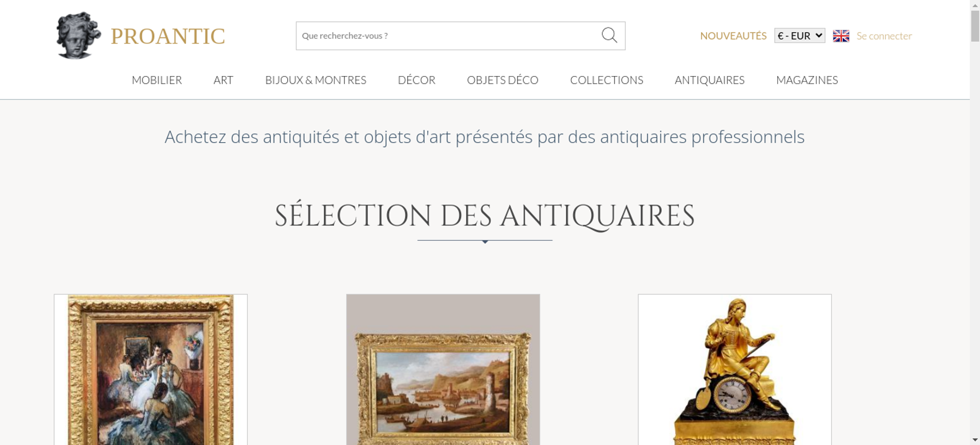Screen dimensions: 980x445
Task: Click the scroll-down arrow of the page scrollbar
Action: click(x=975, y=440)
